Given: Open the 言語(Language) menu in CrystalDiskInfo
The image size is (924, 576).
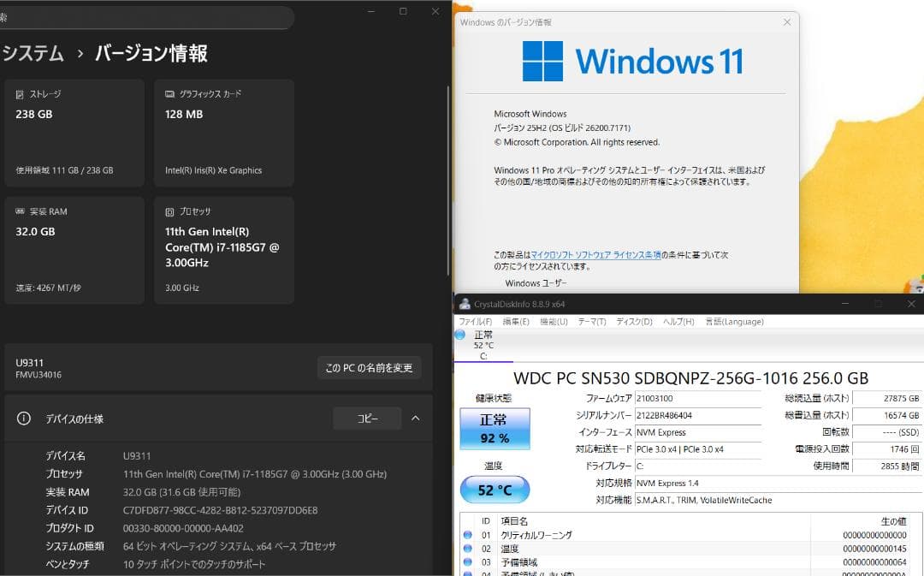Looking at the screenshot, I should point(734,321).
